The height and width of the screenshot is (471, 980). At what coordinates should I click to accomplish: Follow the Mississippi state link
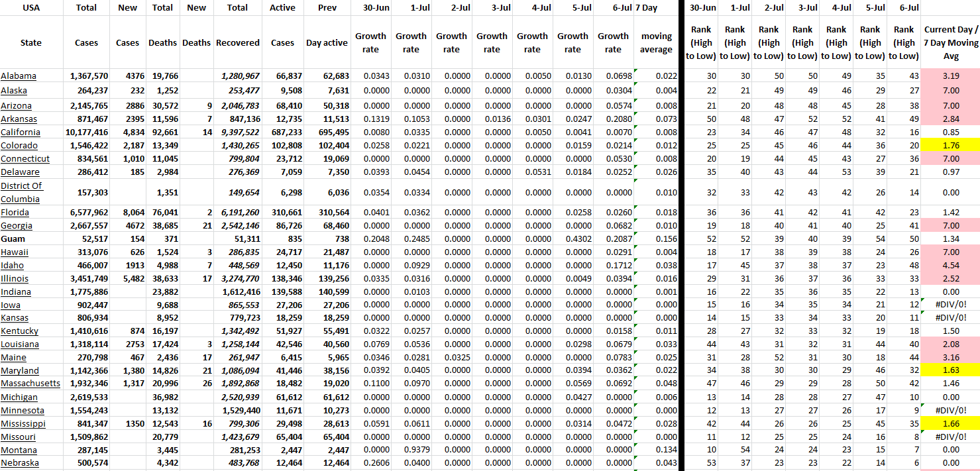(23, 424)
